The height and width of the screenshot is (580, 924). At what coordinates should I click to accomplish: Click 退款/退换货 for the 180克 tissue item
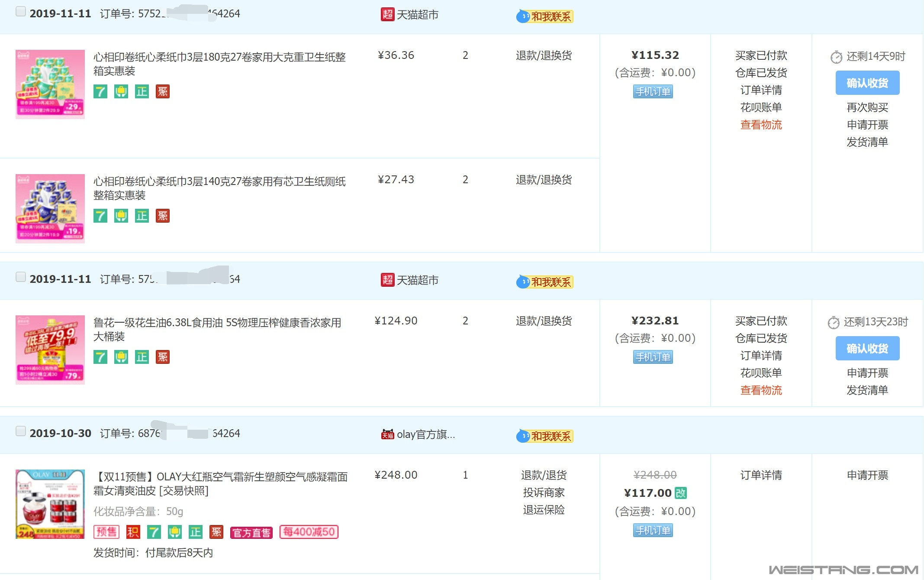(x=544, y=55)
